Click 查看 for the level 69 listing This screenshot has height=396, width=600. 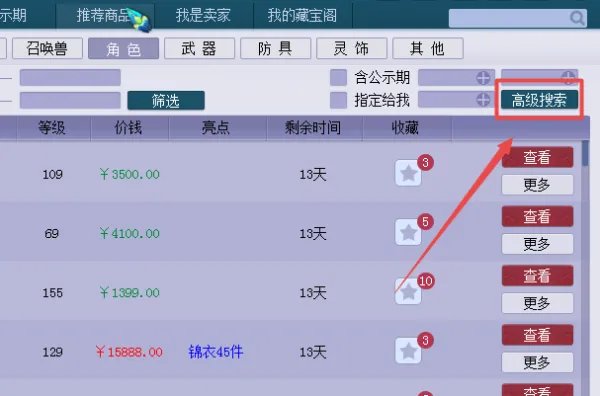pyautogui.click(x=537, y=217)
